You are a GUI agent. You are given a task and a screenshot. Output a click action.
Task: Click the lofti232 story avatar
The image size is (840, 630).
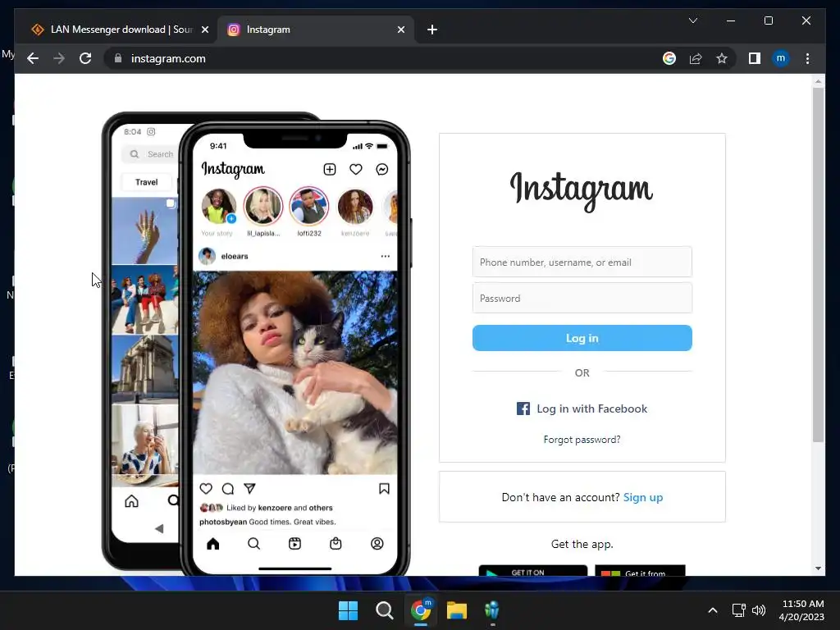coord(309,206)
